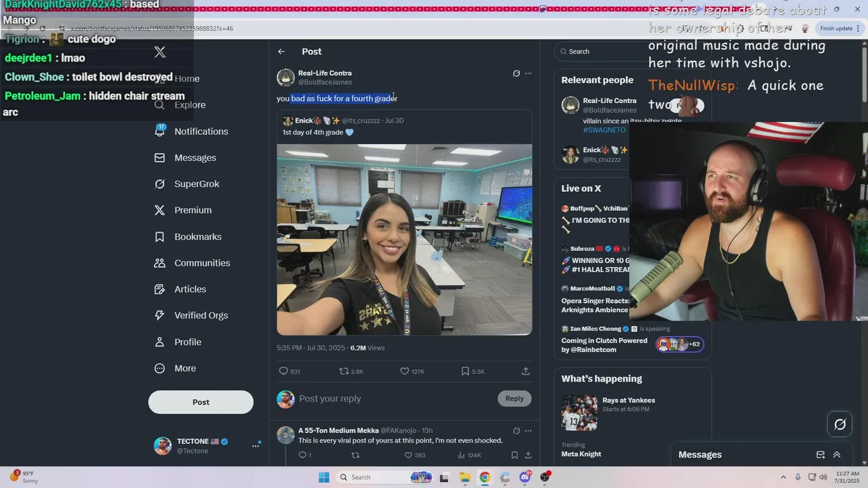
Task: Open Google Chrome from taskbar
Action: pyautogui.click(x=485, y=477)
